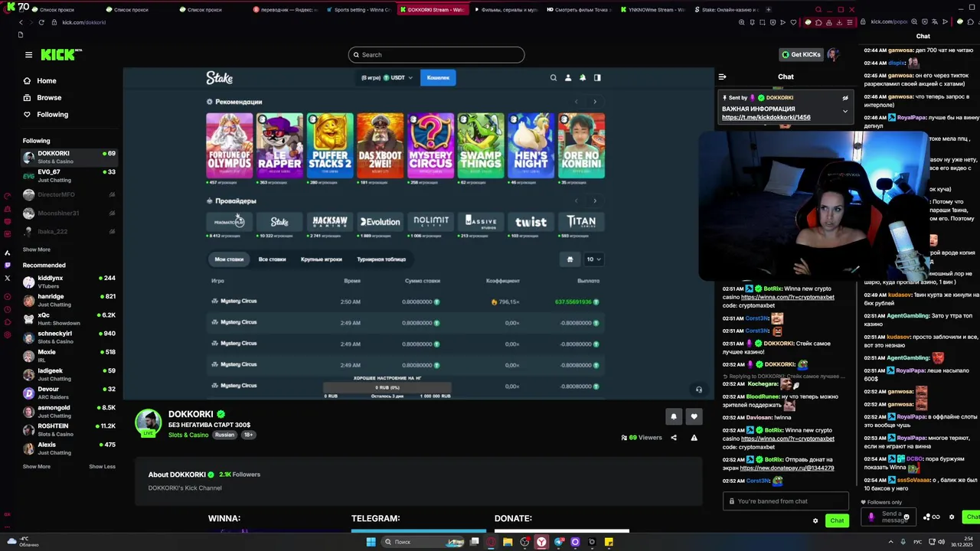Click the X icon in sidebar
The height and width of the screenshot is (551, 980).
pyautogui.click(x=8, y=279)
